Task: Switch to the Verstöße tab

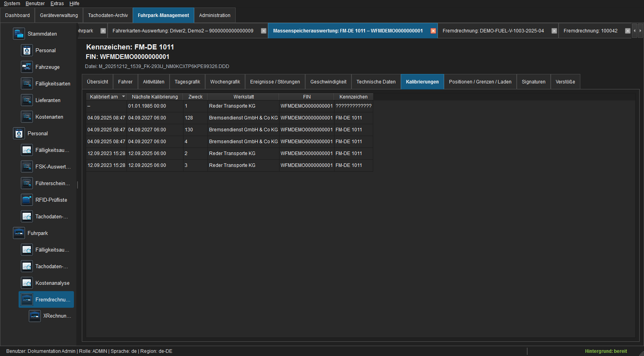Action: 565,82
